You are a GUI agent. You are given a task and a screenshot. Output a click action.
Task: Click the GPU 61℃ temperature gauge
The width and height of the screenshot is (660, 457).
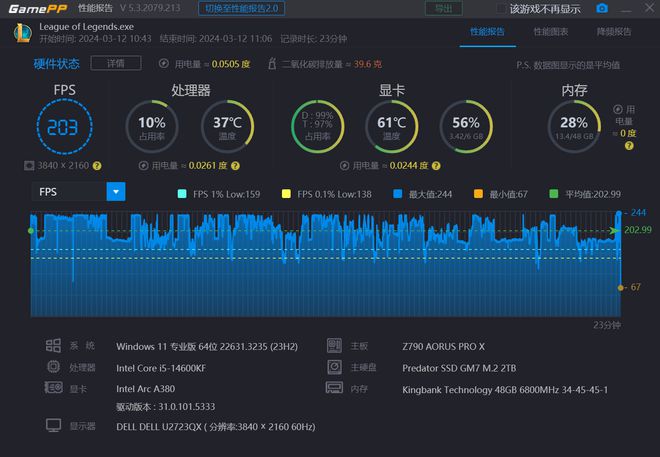click(392, 127)
